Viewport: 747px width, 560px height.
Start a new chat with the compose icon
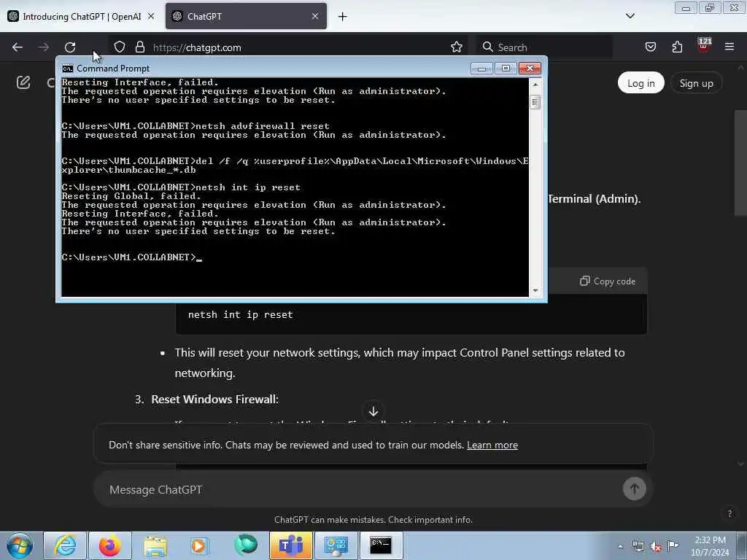click(x=23, y=82)
